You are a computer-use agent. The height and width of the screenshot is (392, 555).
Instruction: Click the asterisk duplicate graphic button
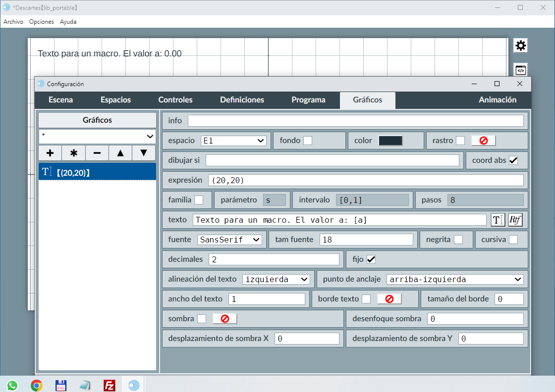pyautogui.click(x=73, y=153)
